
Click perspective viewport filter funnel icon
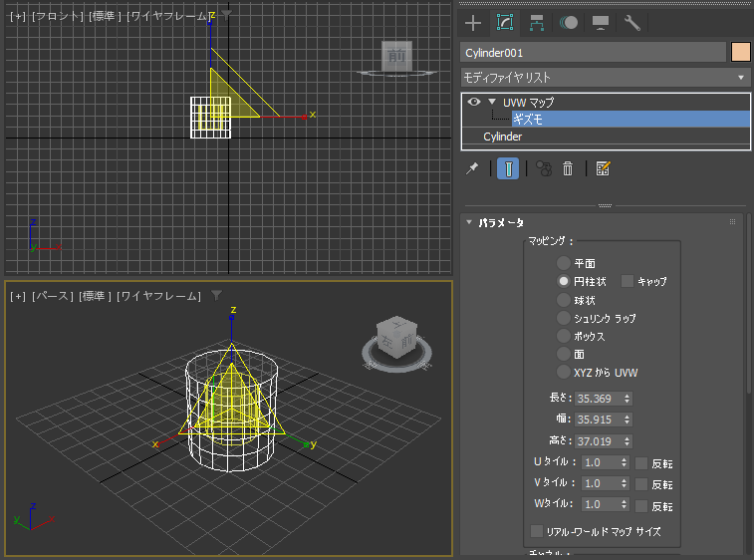click(x=217, y=295)
